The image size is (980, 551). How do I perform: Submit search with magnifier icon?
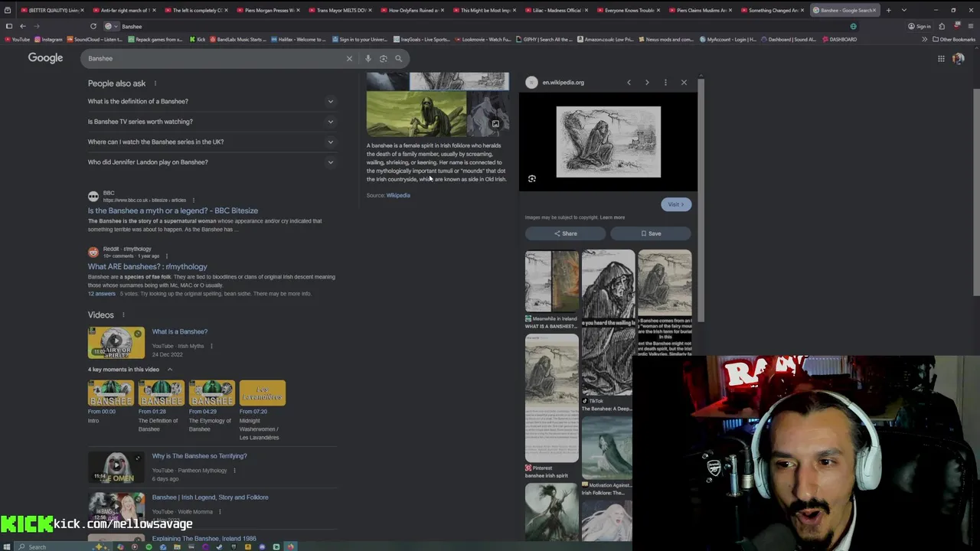point(398,58)
